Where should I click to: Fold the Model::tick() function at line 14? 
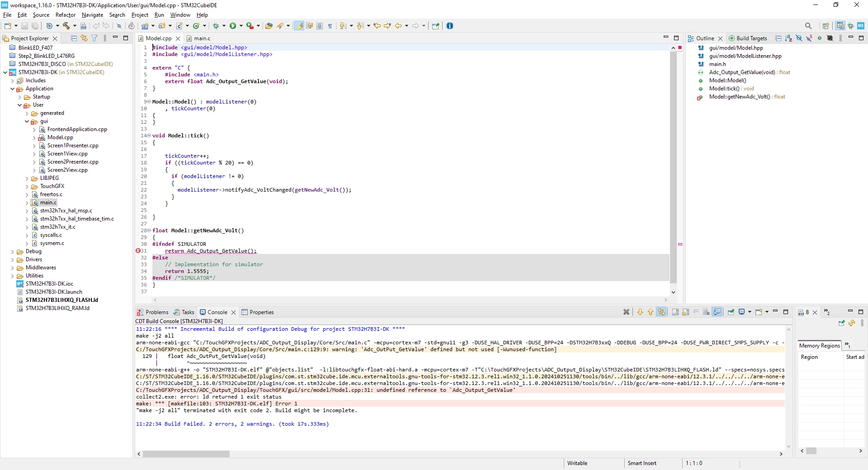click(149, 136)
